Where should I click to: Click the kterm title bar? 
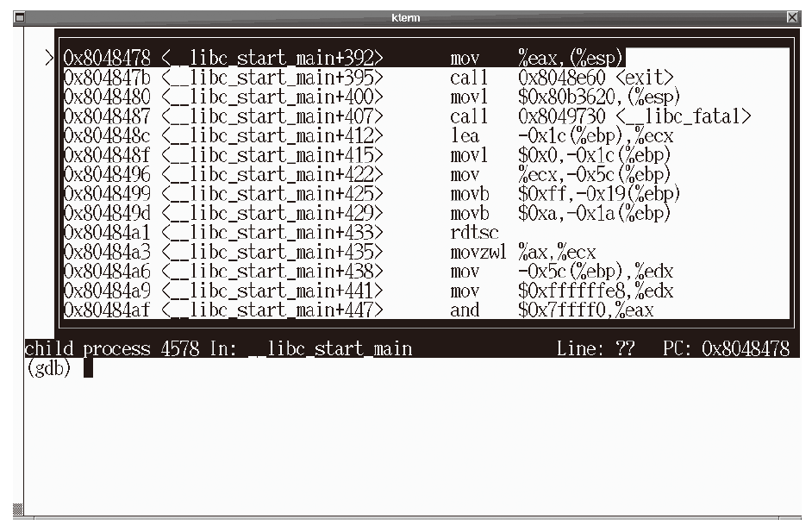pyautogui.click(x=405, y=17)
